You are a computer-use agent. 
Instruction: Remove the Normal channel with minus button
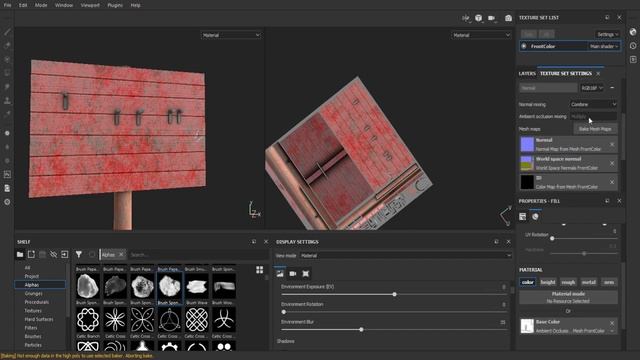coord(612,88)
